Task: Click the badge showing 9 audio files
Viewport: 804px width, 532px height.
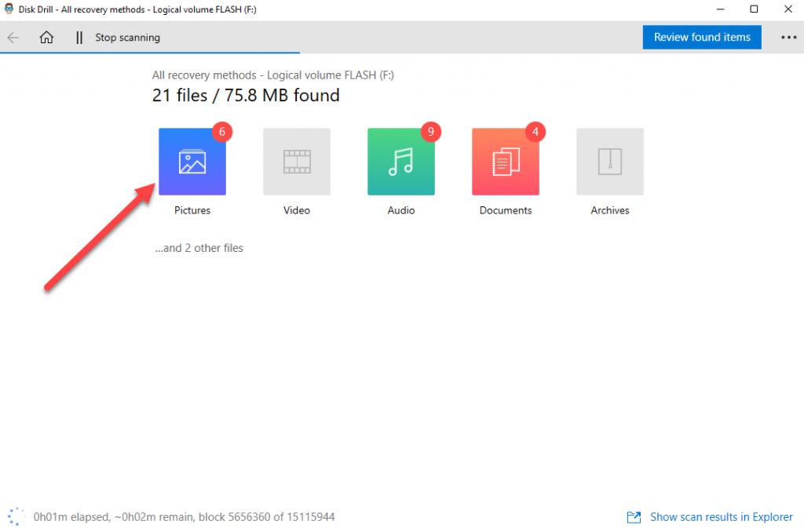Action: pos(430,132)
